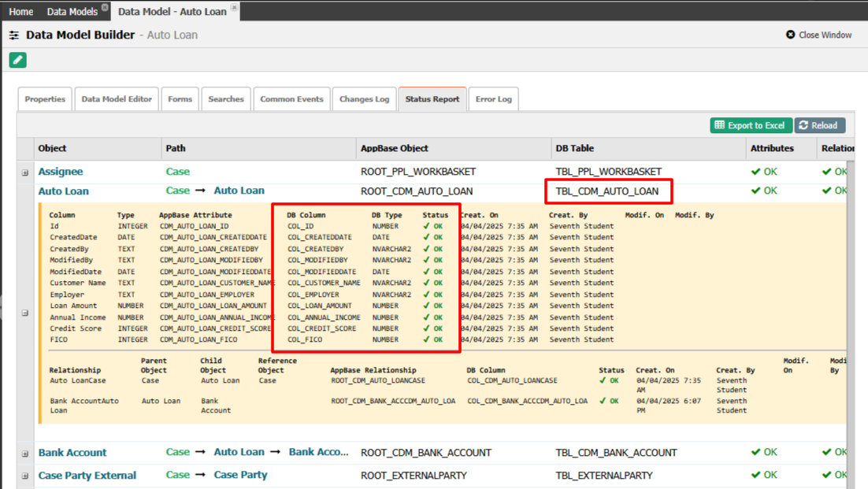Collapse the Auto Loan details row
Screen dimensions: 868x489
(x=25, y=313)
